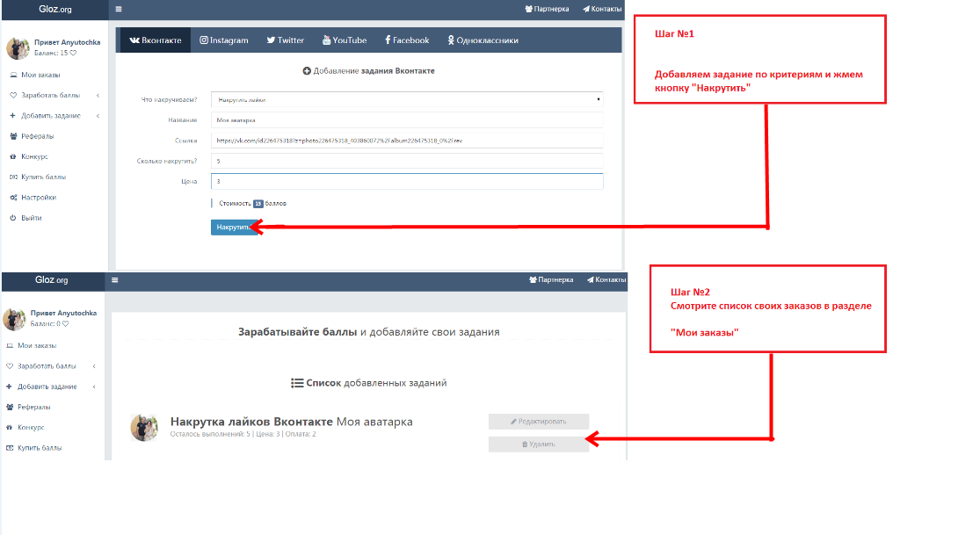This screenshot has height=535, width=980.
Task: Focus the Ссылка URL field
Action: pos(406,141)
